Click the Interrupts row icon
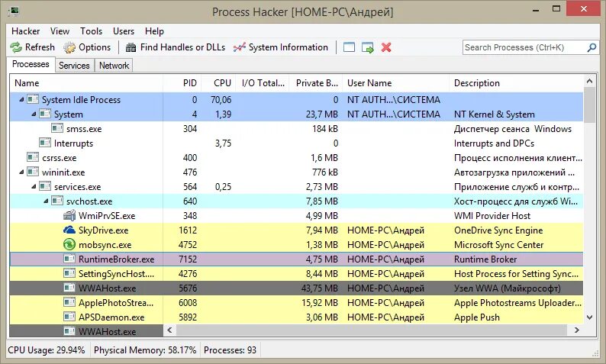Viewport: 606px width, 364px height. coord(45,143)
